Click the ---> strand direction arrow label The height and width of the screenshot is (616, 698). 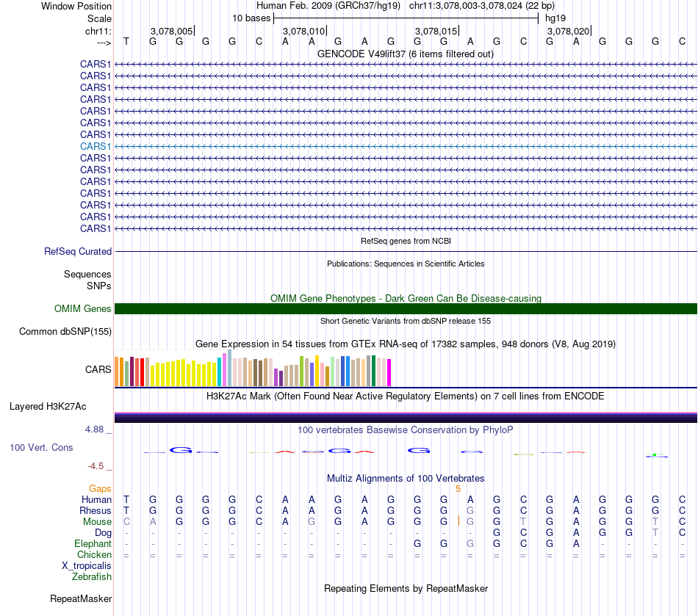coord(104,43)
